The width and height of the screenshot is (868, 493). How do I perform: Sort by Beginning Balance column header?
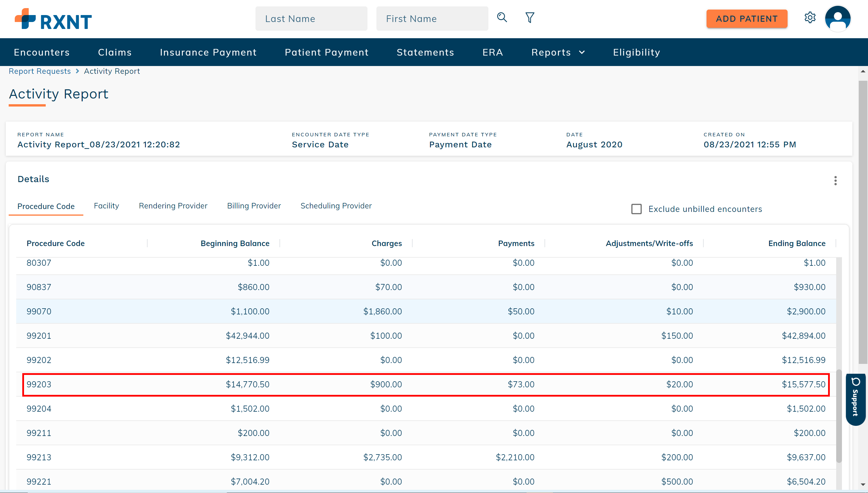(x=235, y=243)
